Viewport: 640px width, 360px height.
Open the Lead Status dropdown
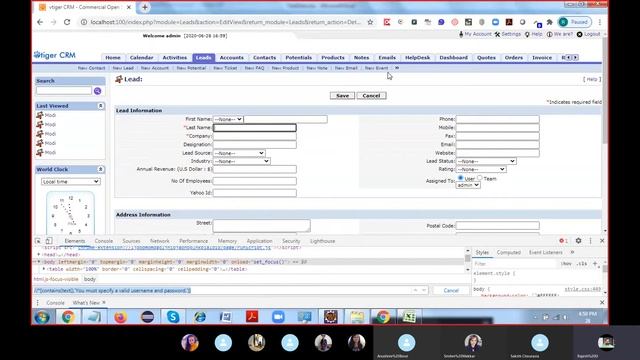[x=486, y=161]
